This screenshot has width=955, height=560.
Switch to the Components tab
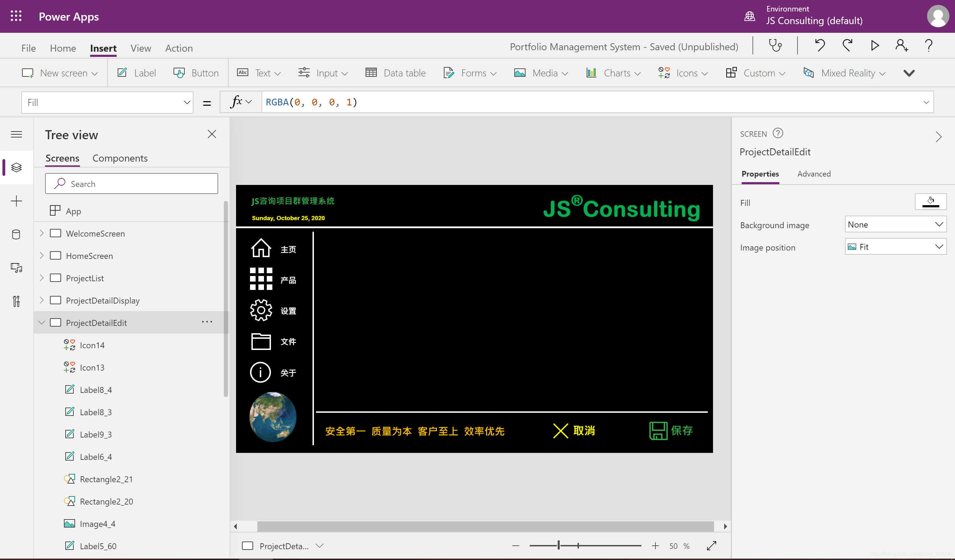[x=120, y=158]
